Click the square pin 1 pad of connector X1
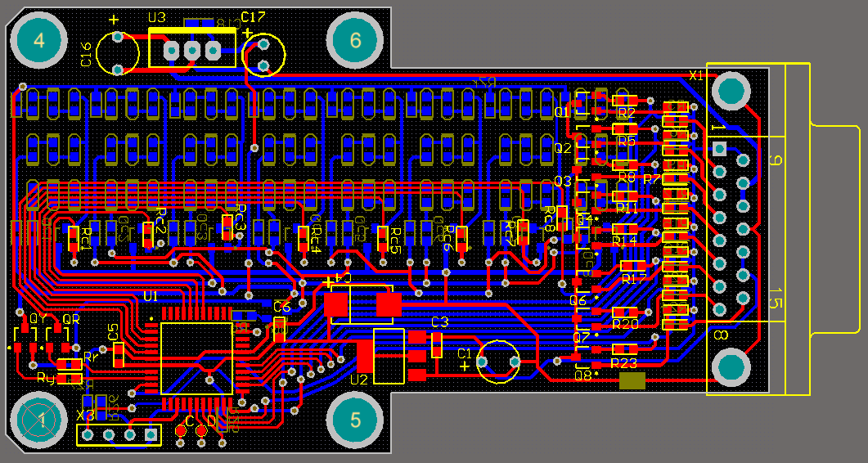 tap(719, 149)
